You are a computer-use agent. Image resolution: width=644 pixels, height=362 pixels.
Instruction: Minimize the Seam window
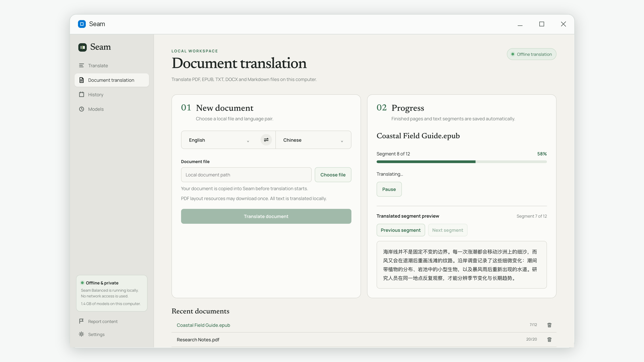(x=520, y=24)
